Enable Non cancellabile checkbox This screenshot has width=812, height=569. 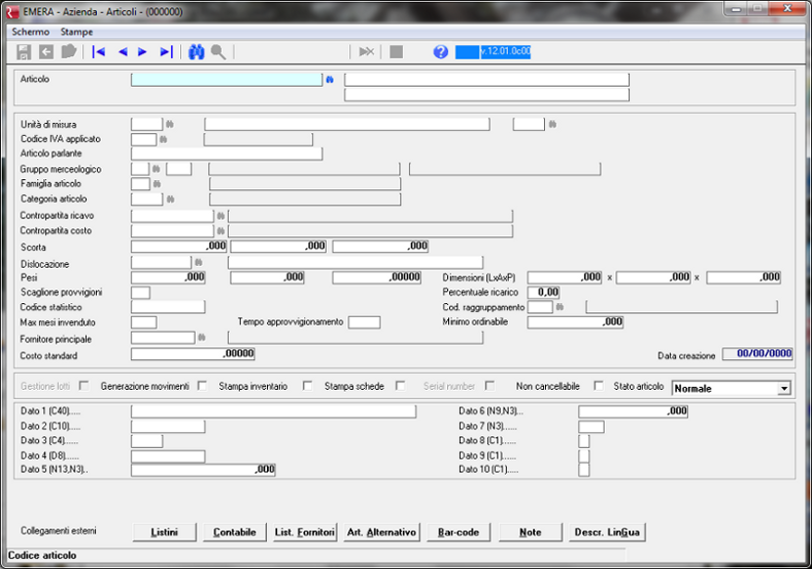[598, 386]
